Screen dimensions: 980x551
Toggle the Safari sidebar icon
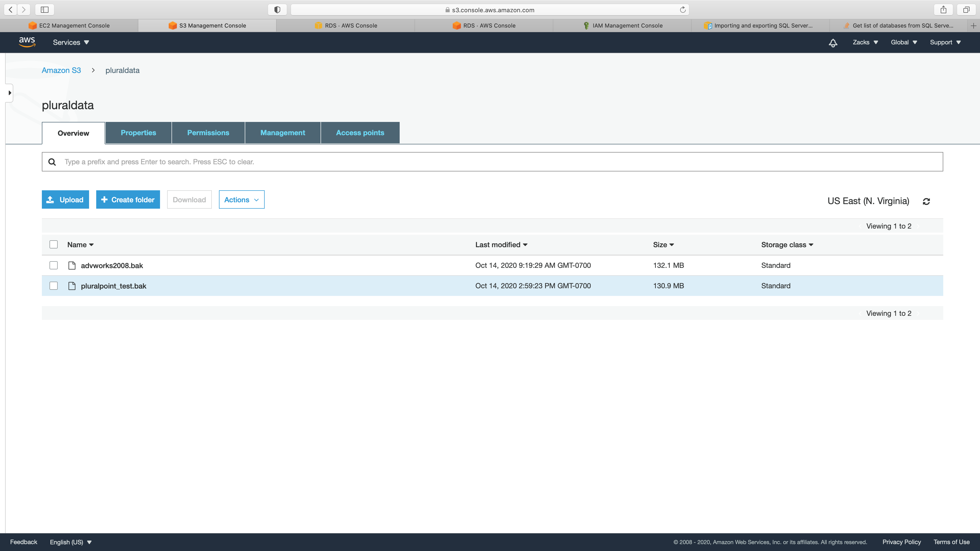[44, 10]
